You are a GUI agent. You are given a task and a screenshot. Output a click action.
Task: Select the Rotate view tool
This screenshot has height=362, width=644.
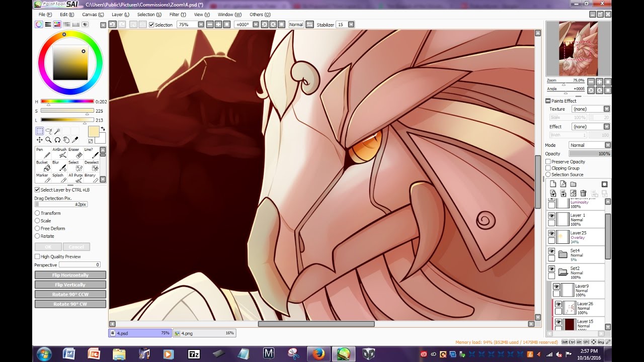tap(57, 140)
